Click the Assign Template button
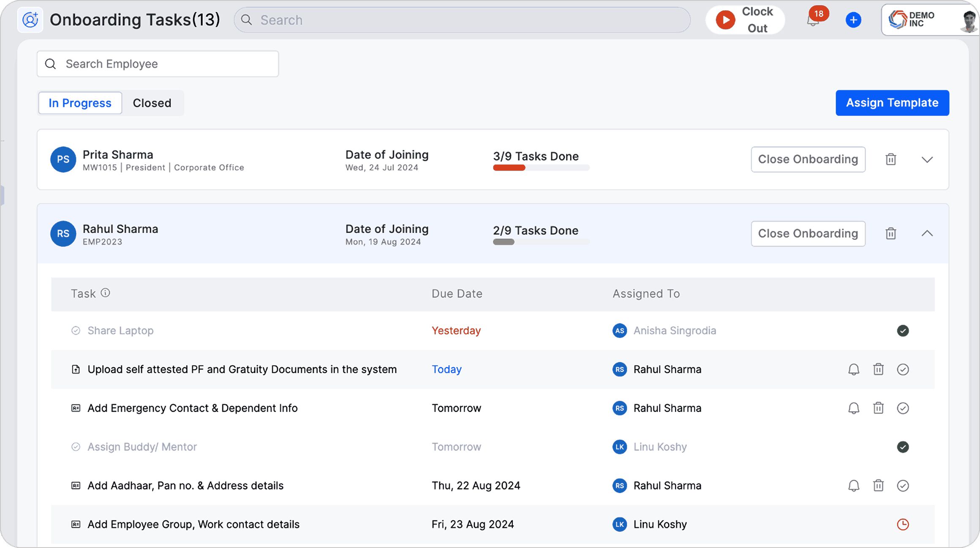This screenshot has width=980, height=548. tap(892, 103)
